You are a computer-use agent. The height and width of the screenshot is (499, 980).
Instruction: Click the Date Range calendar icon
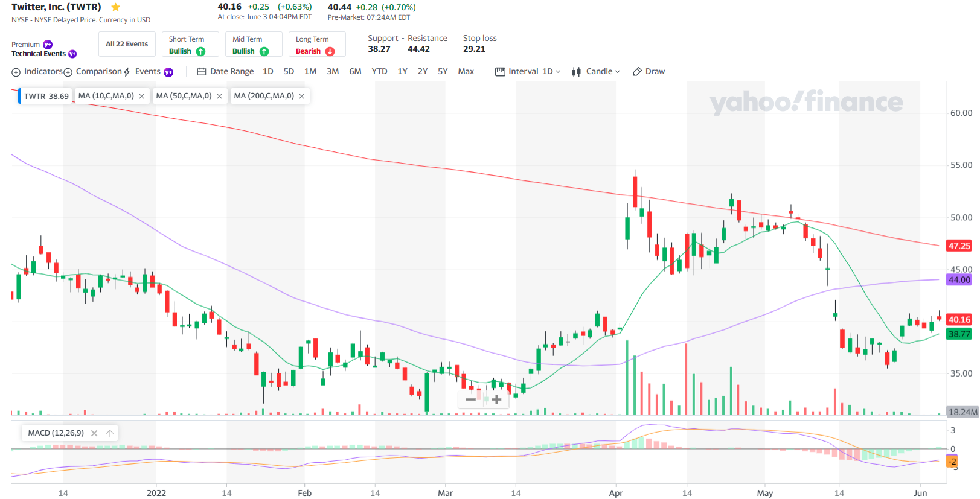202,72
